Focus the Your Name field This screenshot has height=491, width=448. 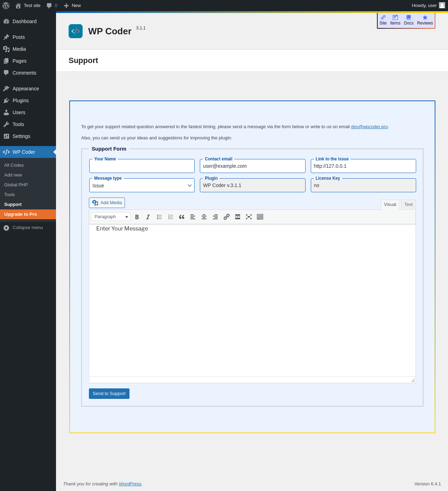click(142, 166)
